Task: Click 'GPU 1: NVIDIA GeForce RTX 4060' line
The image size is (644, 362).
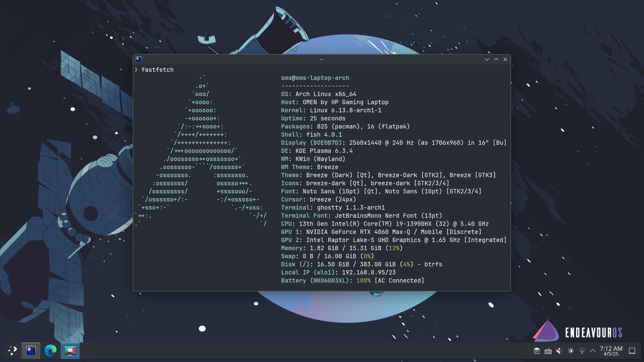Action: 381,232
